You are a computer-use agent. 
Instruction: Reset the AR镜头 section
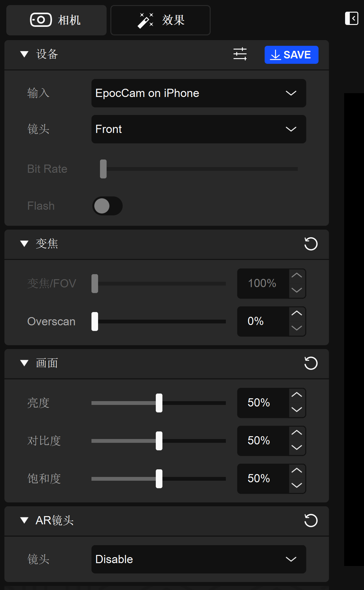[x=311, y=521]
